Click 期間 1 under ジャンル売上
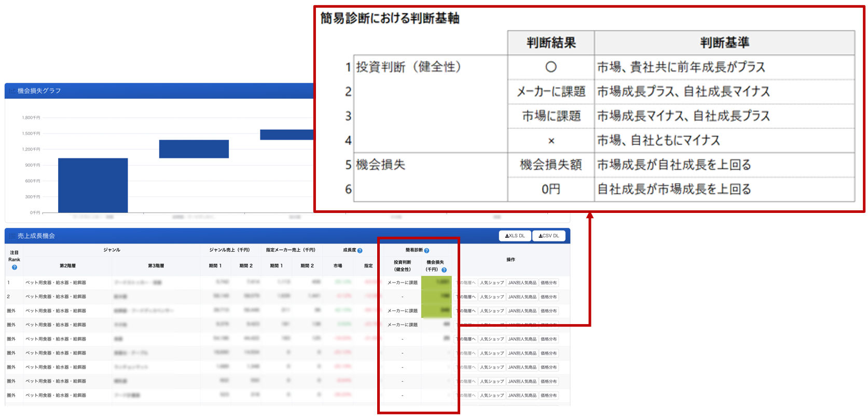This screenshot has width=868, height=417. 215,265
